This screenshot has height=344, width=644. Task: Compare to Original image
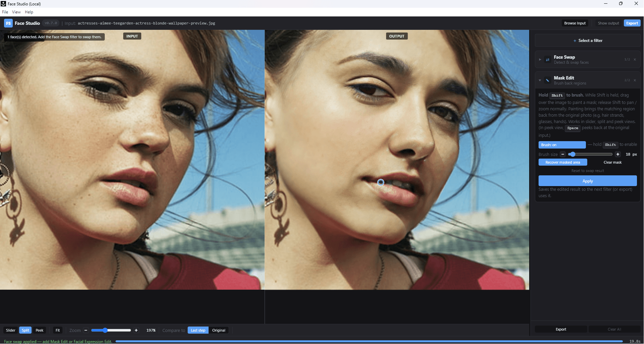(x=219, y=330)
